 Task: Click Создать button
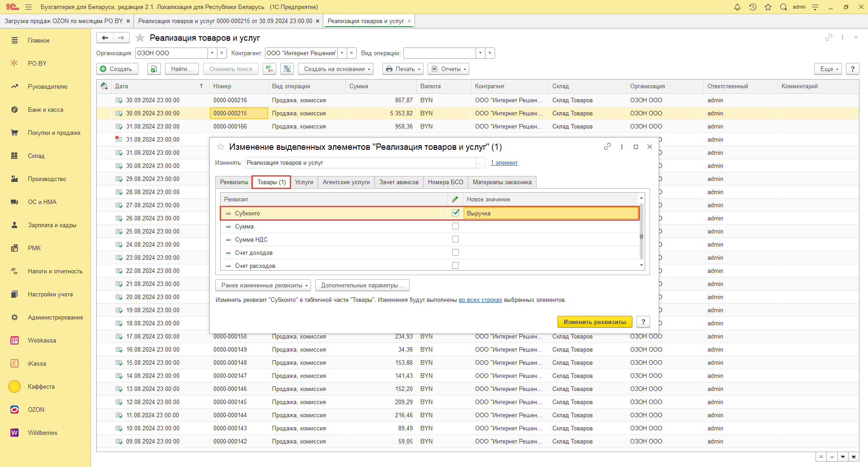(x=117, y=69)
